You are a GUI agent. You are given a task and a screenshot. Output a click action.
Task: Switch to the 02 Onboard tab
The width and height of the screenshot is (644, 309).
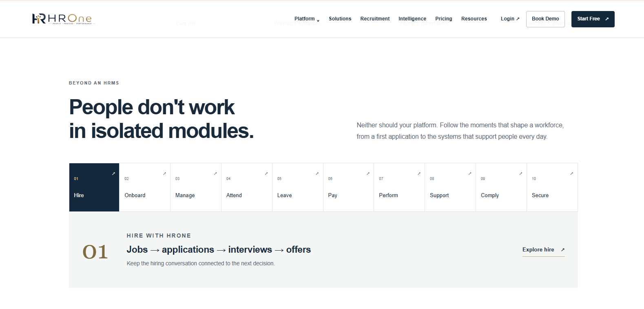pos(145,187)
